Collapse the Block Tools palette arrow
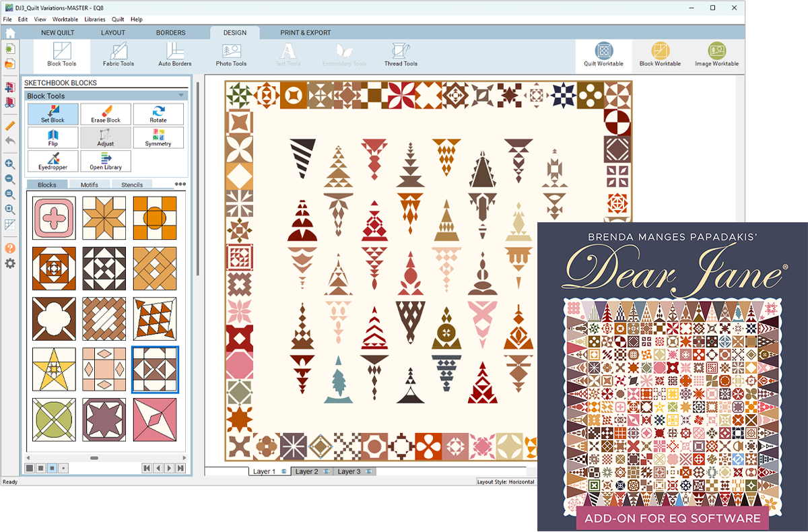The height and width of the screenshot is (532, 808). pos(181,96)
